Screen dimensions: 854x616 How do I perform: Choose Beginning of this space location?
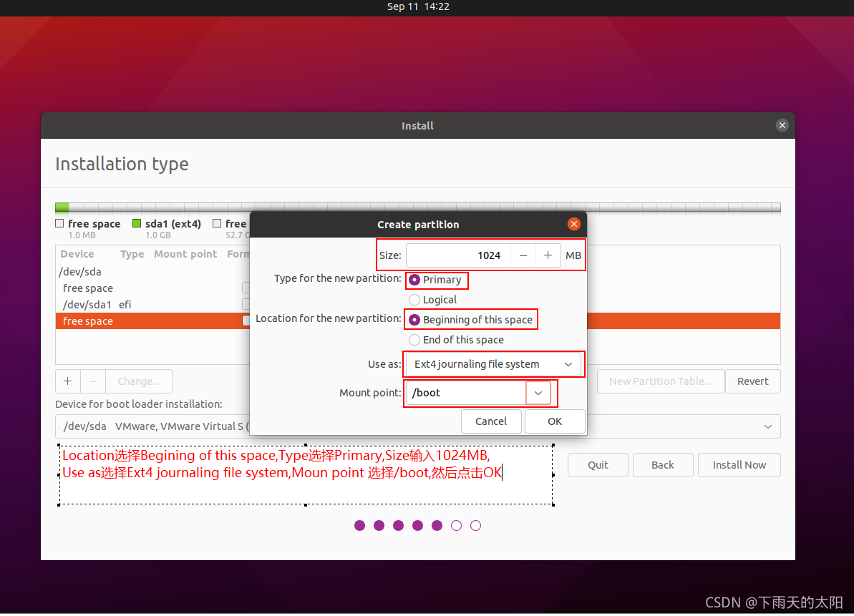coord(470,320)
